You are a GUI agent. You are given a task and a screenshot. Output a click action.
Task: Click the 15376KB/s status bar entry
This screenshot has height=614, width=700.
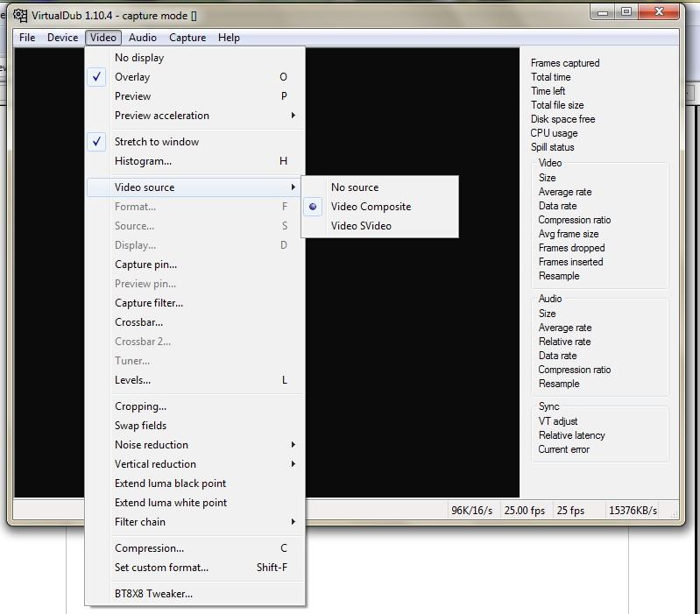click(x=633, y=510)
